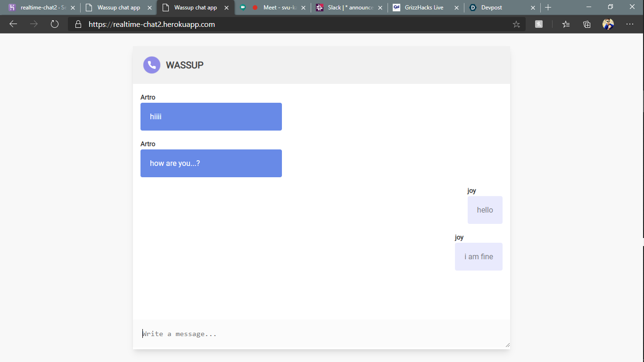The image size is (644, 362).
Task: Close the realtime-chat2 tab
Action: [x=73, y=8]
